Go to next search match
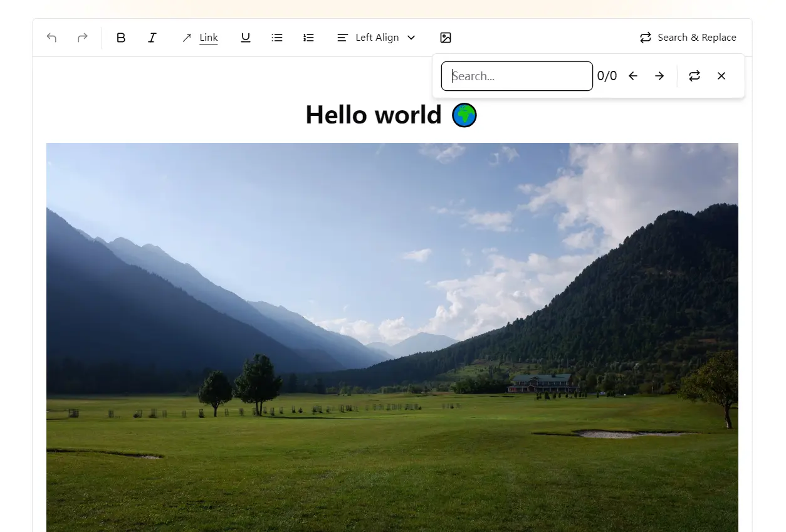Viewport: 786px width, 532px height. point(659,76)
